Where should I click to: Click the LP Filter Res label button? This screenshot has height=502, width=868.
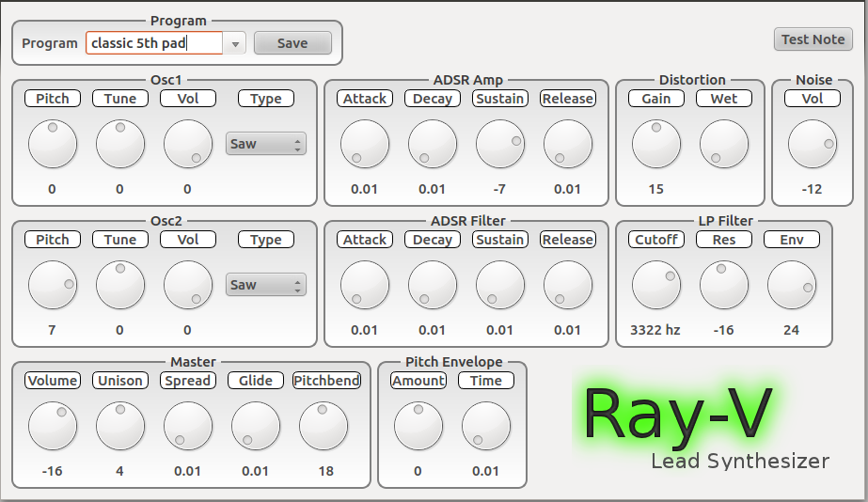pyautogui.click(x=724, y=240)
